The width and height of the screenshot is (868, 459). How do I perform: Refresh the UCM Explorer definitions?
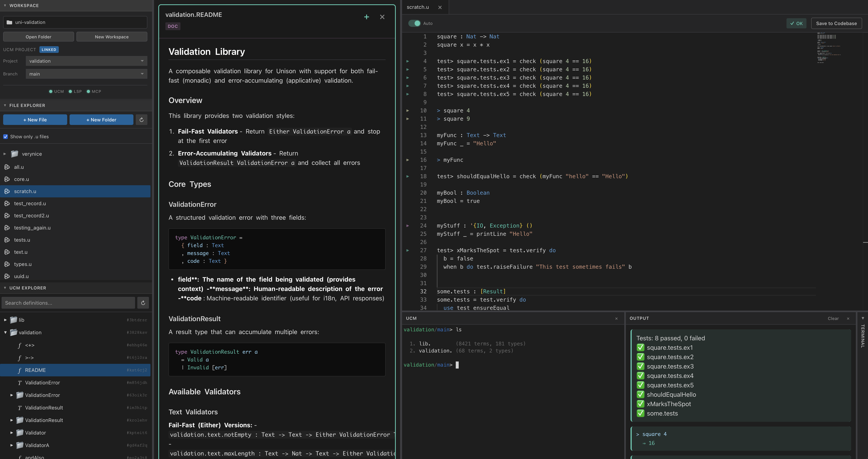[143, 303]
